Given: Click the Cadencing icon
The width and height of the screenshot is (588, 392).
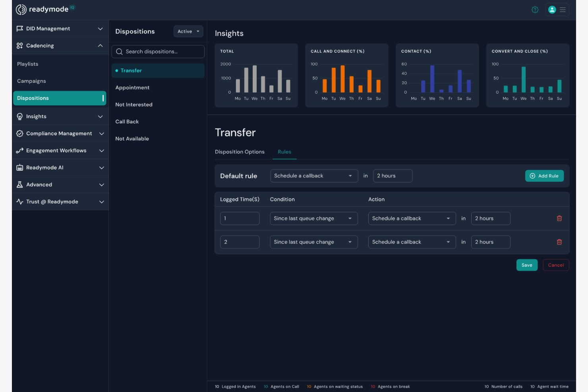Looking at the screenshot, I should click(x=19, y=46).
